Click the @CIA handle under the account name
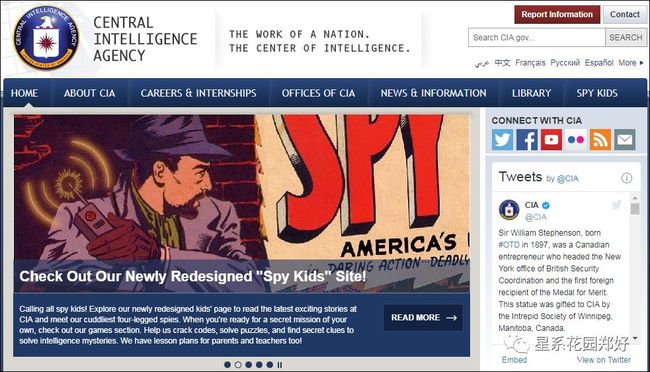This screenshot has width=650, height=372. [x=536, y=217]
